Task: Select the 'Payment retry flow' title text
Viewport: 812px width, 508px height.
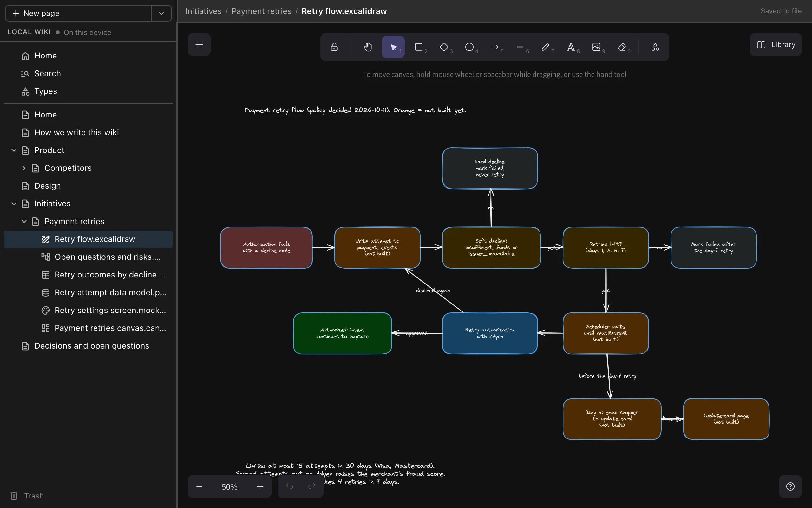Action: [x=355, y=110]
